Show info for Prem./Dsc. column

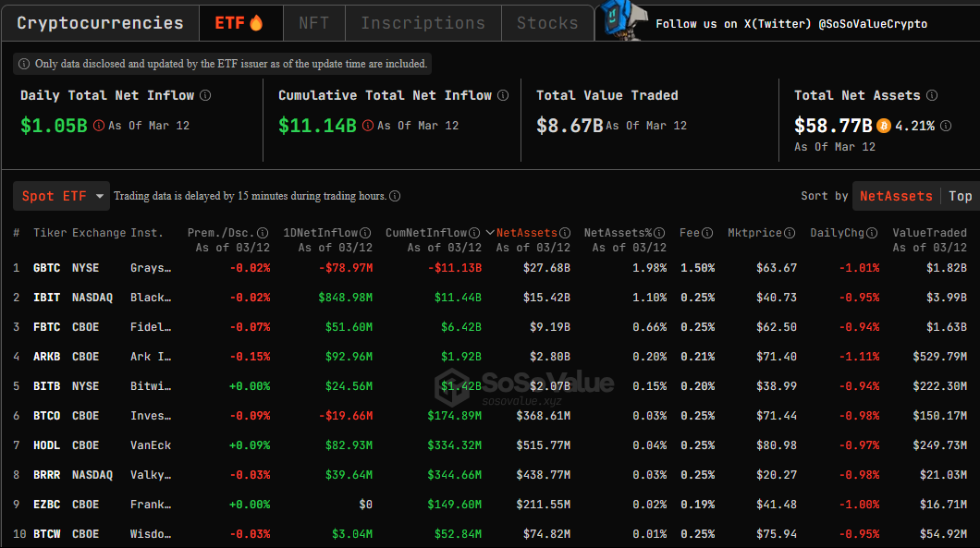(x=263, y=233)
